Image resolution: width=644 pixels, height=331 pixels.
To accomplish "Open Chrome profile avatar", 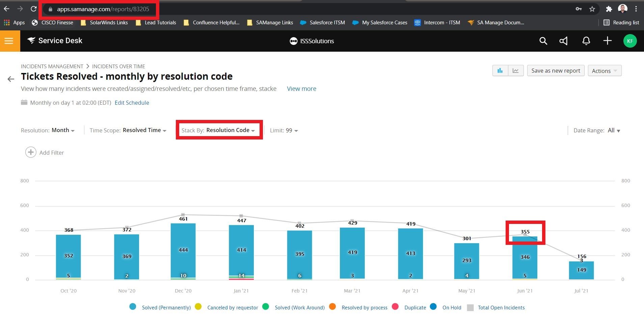I will click(x=623, y=9).
